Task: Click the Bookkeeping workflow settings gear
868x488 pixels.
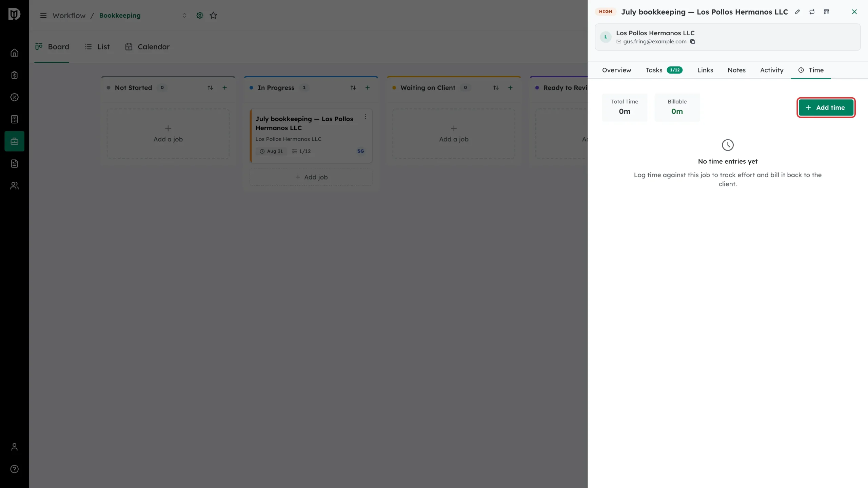Action: (x=200, y=15)
